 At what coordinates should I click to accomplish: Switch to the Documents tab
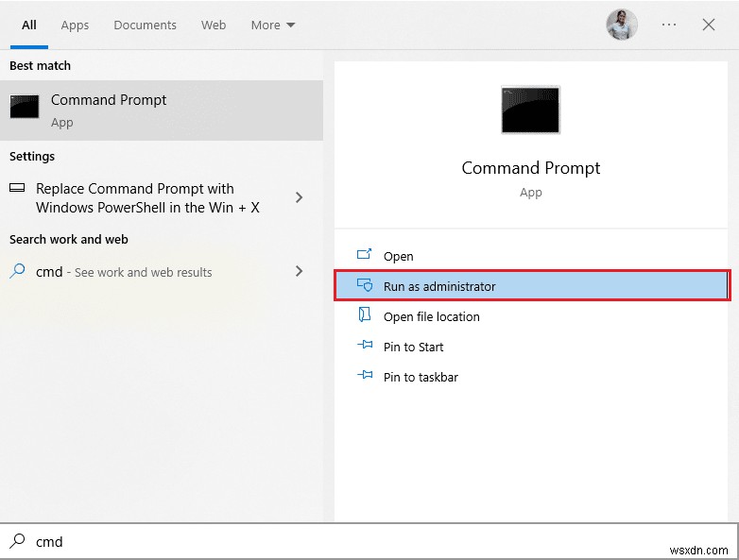[144, 25]
